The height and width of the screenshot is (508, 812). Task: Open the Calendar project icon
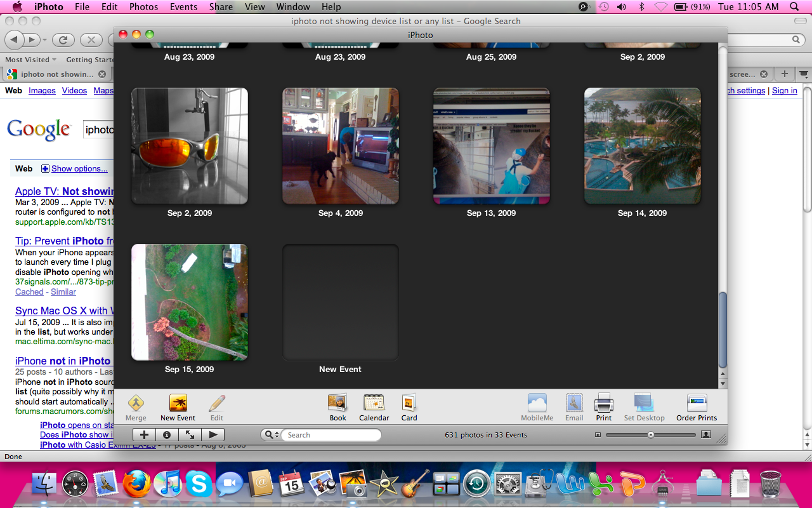click(374, 403)
